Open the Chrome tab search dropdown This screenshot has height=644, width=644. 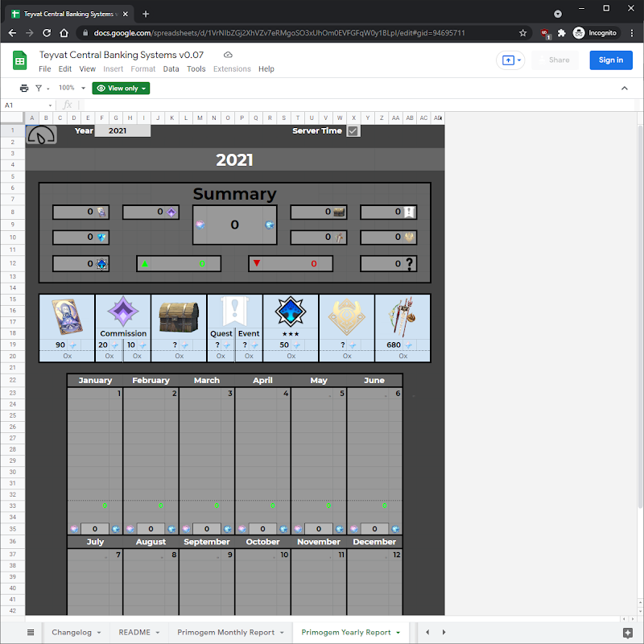click(557, 14)
